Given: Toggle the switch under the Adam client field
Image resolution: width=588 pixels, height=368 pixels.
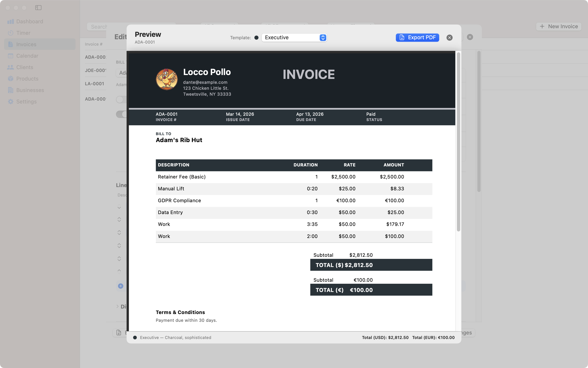Looking at the screenshot, I should click(121, 99).
